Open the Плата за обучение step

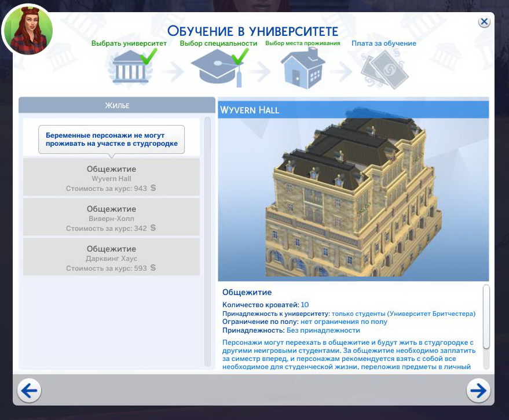click(384, 43)
